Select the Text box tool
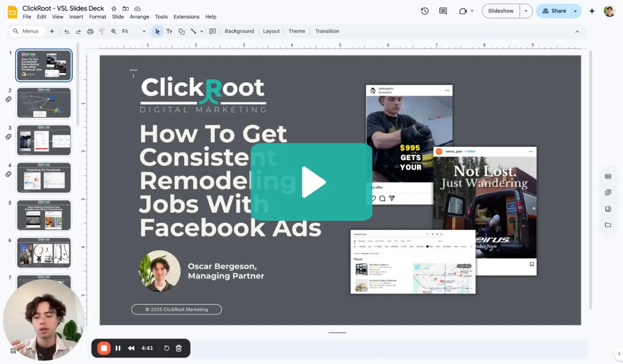The height and width of the screenshot is (364, 623). pos(169,31)
